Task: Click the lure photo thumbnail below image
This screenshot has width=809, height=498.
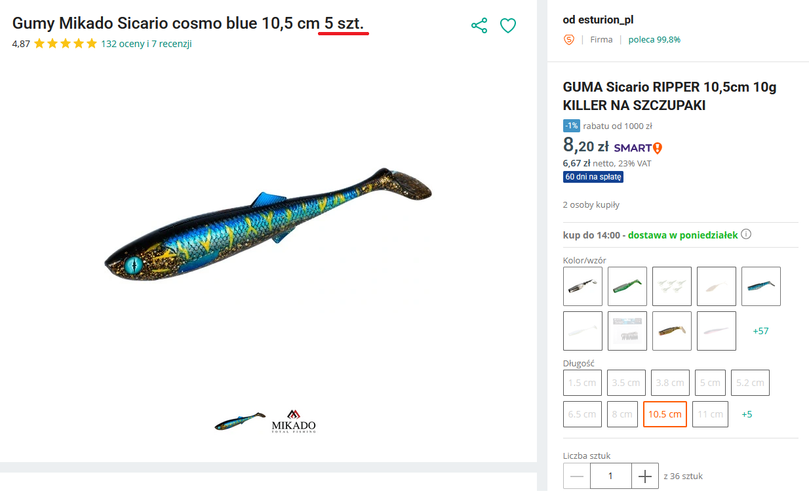Action: [240, 422]
